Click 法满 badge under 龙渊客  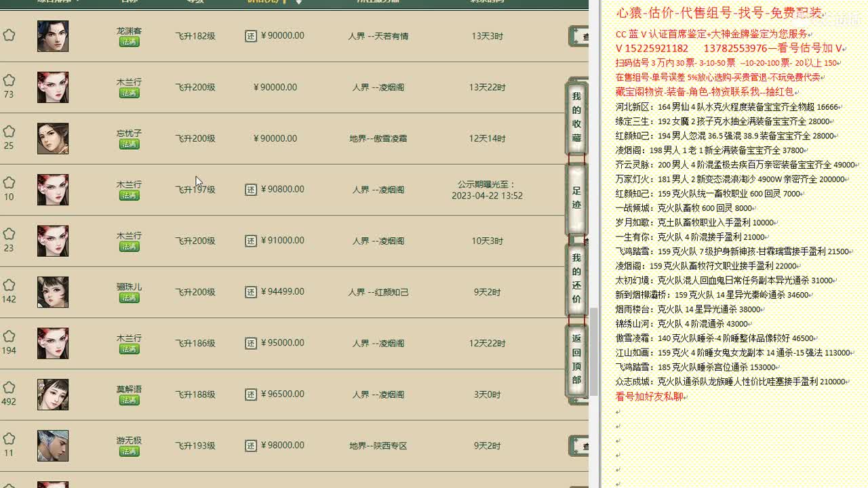point(129,42)
